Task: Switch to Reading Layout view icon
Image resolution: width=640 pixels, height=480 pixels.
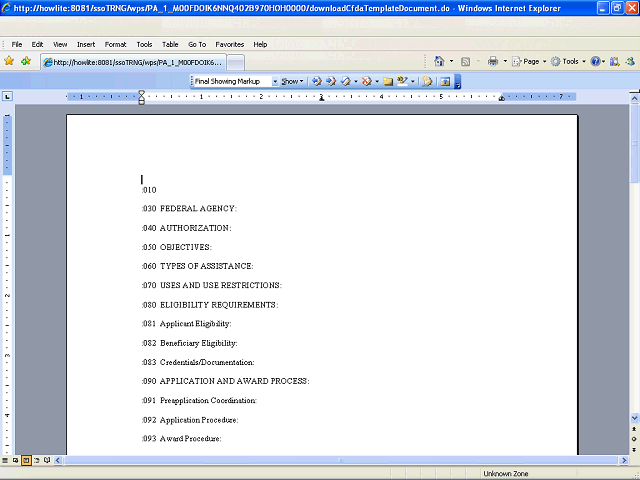Action: [47, 460]
